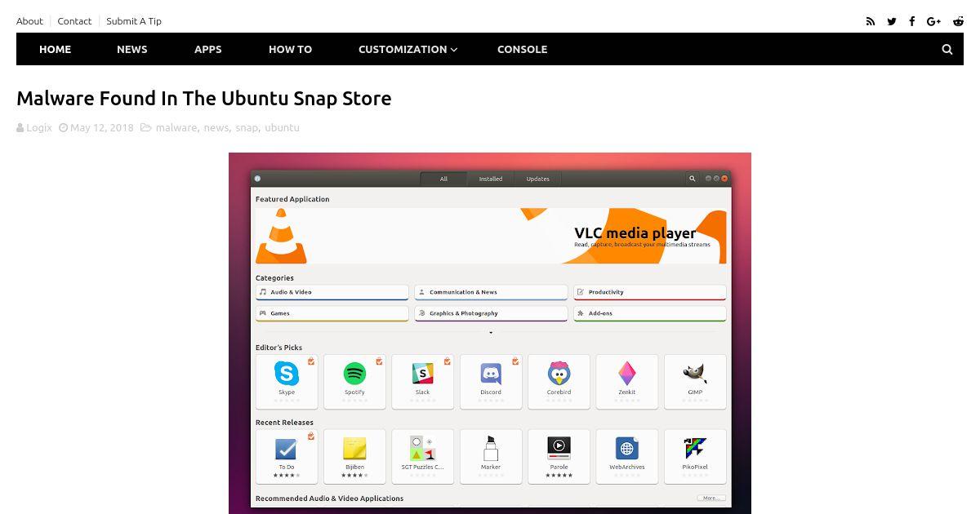Open the news tag link
Image resolution: width=980 pixels, height=514 pixels.
pyautogui.click(x=216, y=127)
